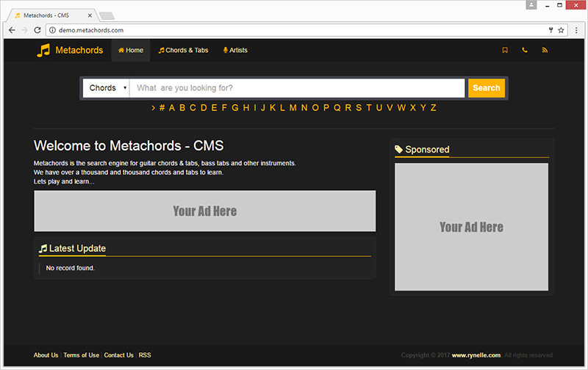The height and width of the screenshot is (370, 588).
Task: Reload the page with refresh icon
Action: (x=37, y=30)
